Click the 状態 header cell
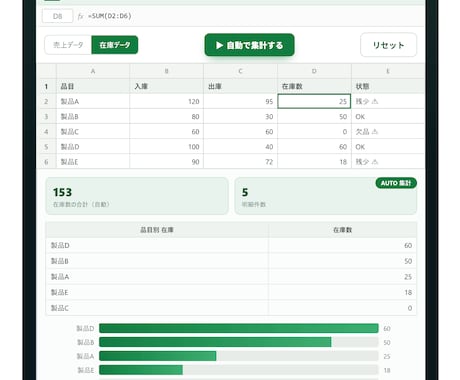The height and width of the screenshot is (380, 460). 388,86
